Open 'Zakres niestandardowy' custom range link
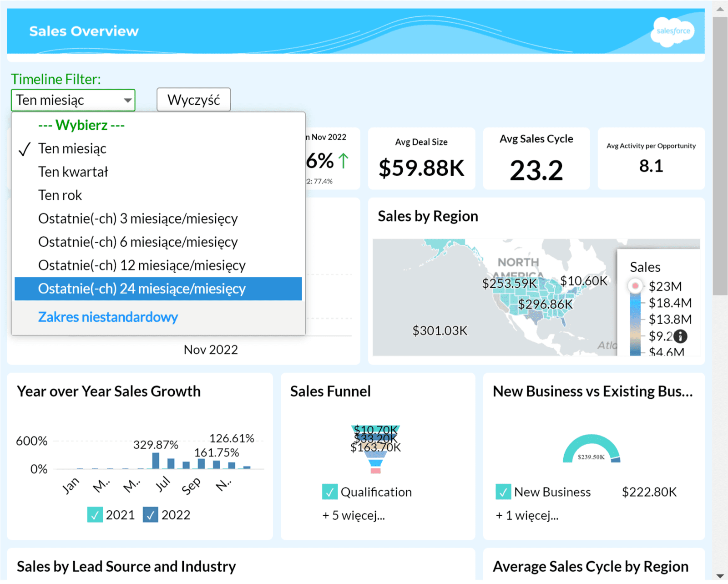The width and height of the screenshot is (728, 584). 108,317
